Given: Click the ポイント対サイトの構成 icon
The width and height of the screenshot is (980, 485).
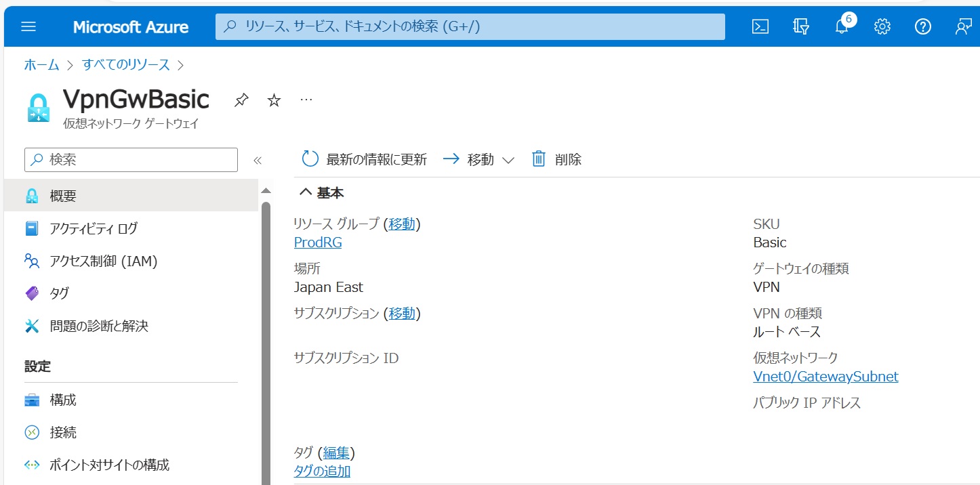Looking at the screenshot, I should (x=32, y=465).
